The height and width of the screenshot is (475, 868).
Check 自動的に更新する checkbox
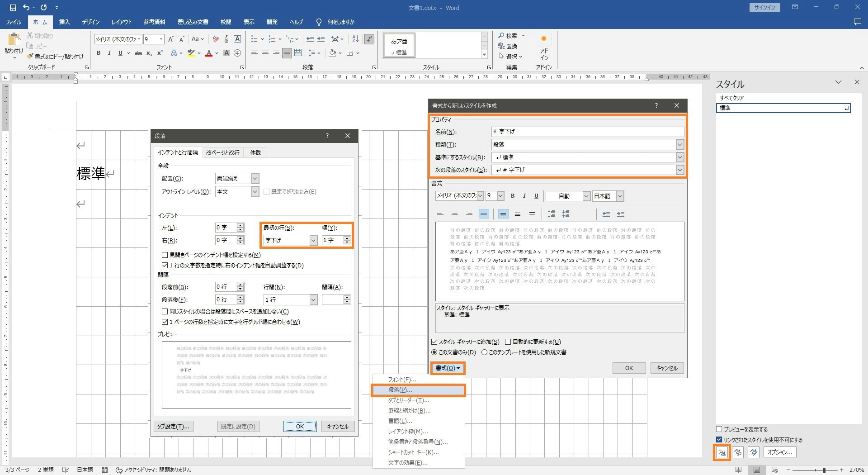[508, 342]
